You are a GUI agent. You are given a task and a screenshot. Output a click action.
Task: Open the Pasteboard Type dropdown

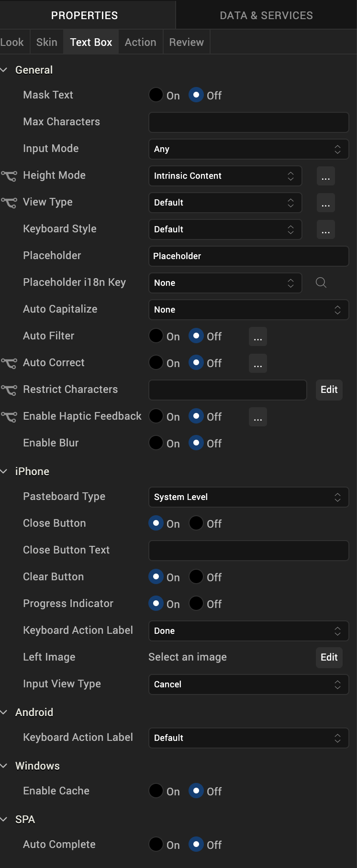pos(248,497)
